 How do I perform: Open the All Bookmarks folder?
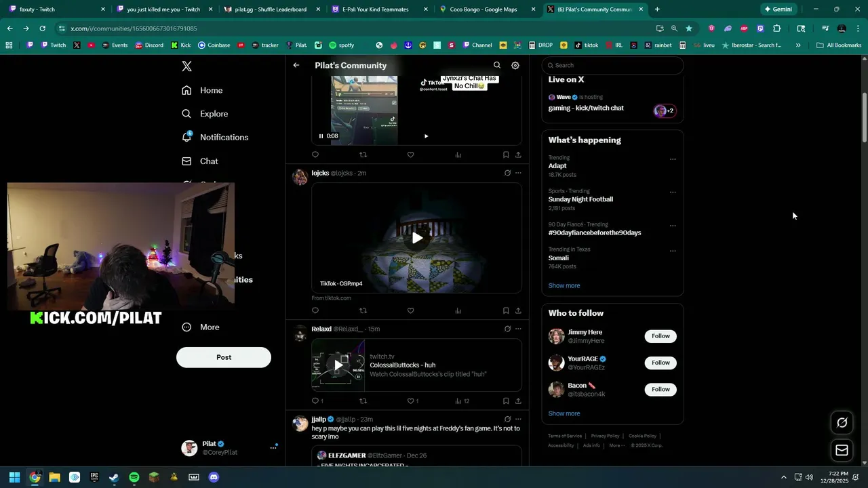[x=839, y=45]
